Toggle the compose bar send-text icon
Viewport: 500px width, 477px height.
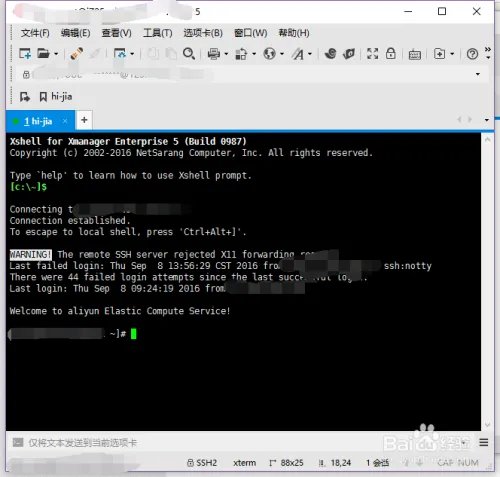point(18,443)
